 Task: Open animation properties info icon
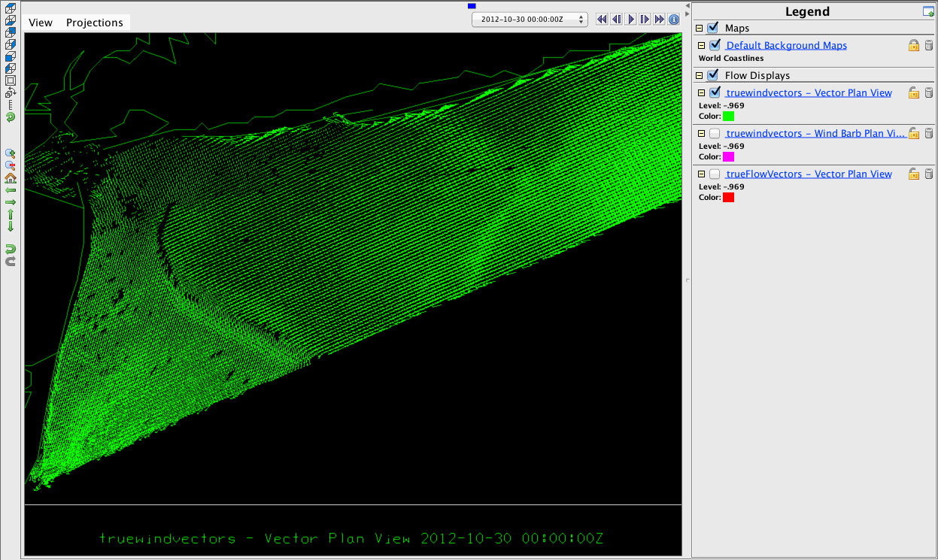coord(674,20)
